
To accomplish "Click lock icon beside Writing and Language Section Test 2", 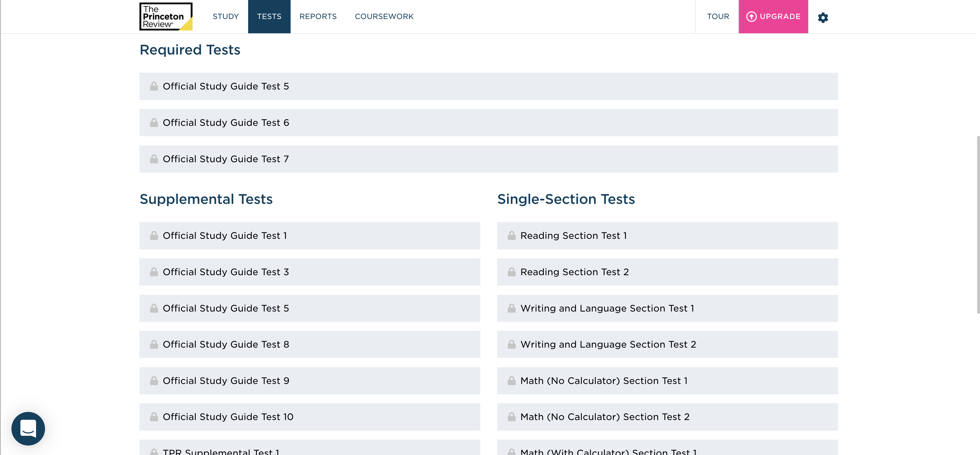I will pos(511,344).
